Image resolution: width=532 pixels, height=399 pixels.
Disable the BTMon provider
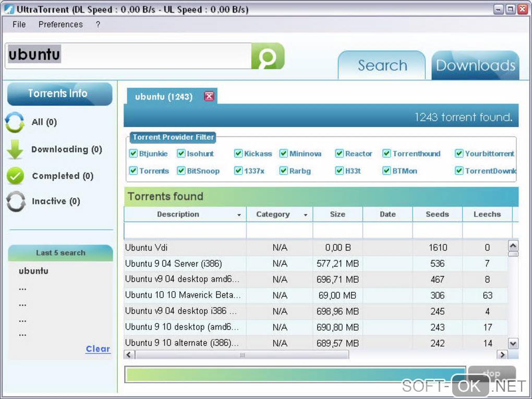[x=386, y=171]
